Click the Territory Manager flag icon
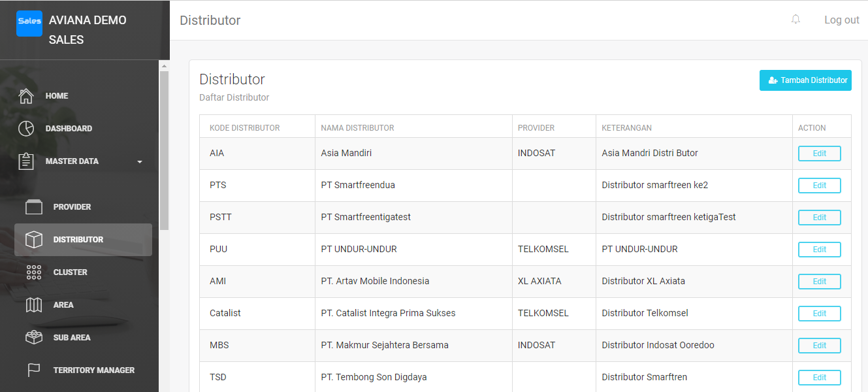868x392 pixels. click(x=34, y=370)
